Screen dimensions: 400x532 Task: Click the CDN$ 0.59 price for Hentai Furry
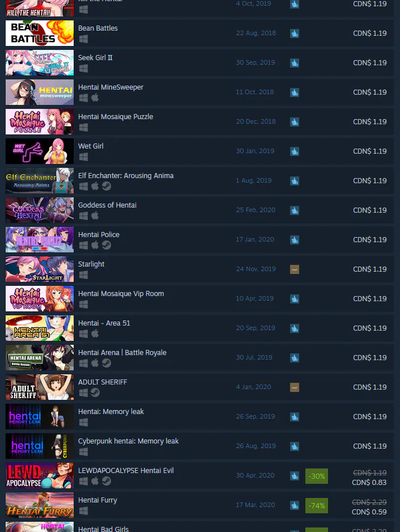click(369, 512)
